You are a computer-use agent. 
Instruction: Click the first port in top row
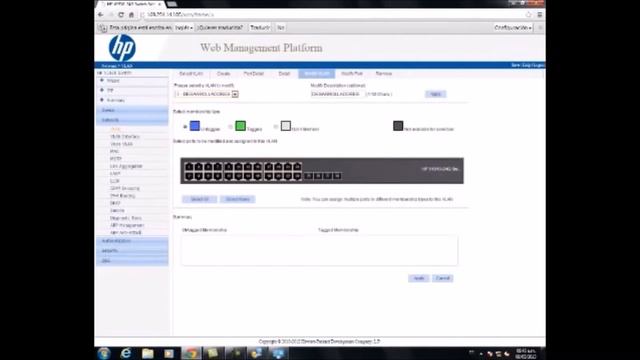189,167
